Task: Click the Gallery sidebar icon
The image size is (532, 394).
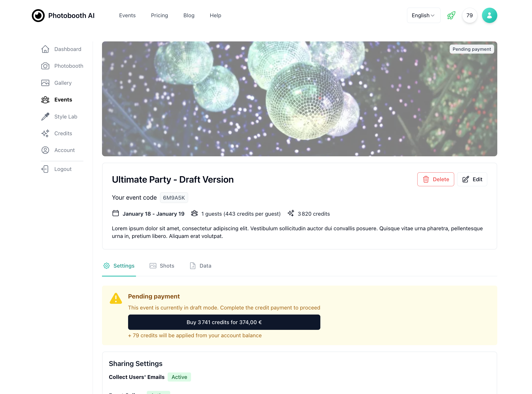Action: 45,83
